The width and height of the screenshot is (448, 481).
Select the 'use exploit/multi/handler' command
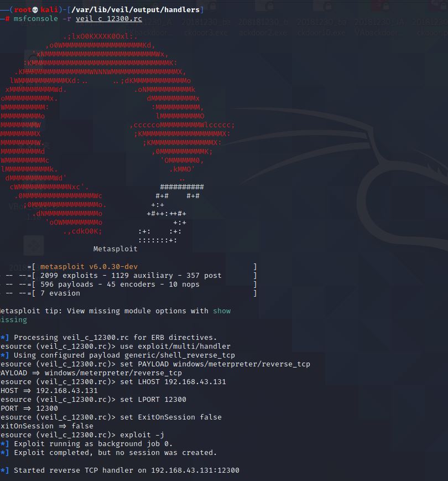coord(175,346)
